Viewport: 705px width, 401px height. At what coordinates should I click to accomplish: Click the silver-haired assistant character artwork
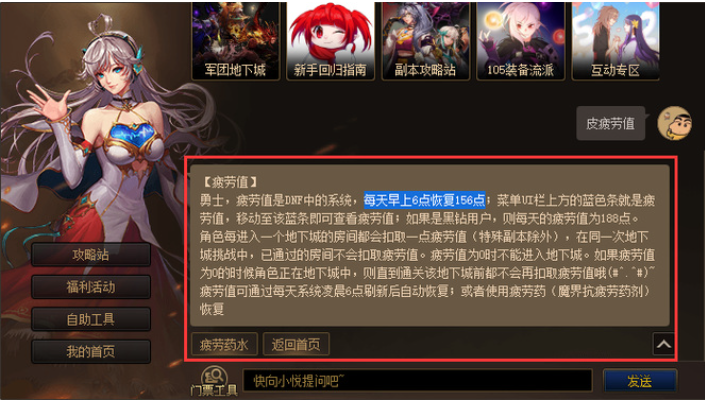click(x=103, y=135)
